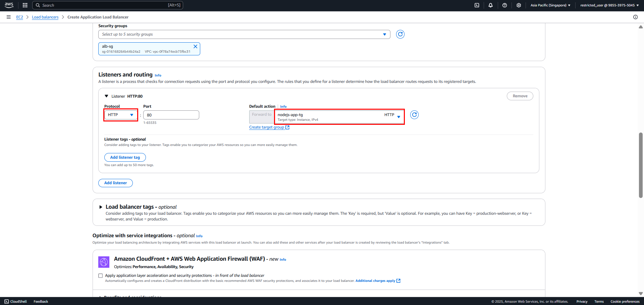This screenshot has height=305, width=644.
Task: Open the settings gear in header
Action: pos(519,5)
